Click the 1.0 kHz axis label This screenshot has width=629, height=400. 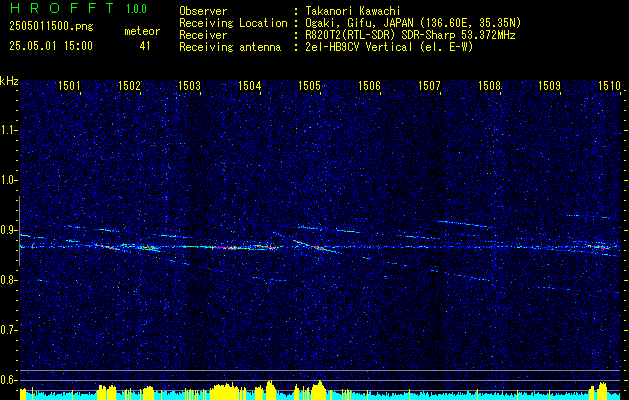click(x=7, y=181)
